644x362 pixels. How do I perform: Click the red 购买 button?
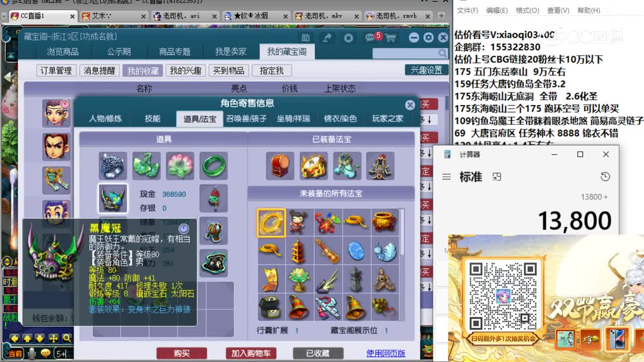tap(182, 353)
